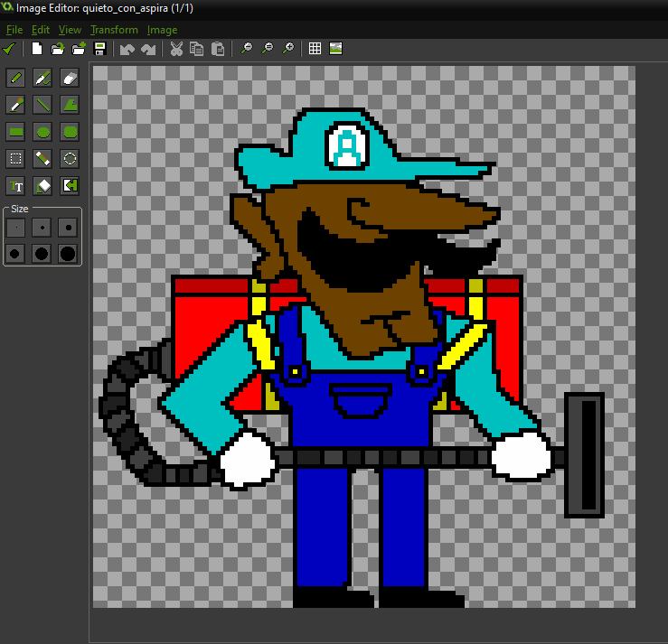
Task: Paste from the clipboard icon
Action: coord(218,49)
